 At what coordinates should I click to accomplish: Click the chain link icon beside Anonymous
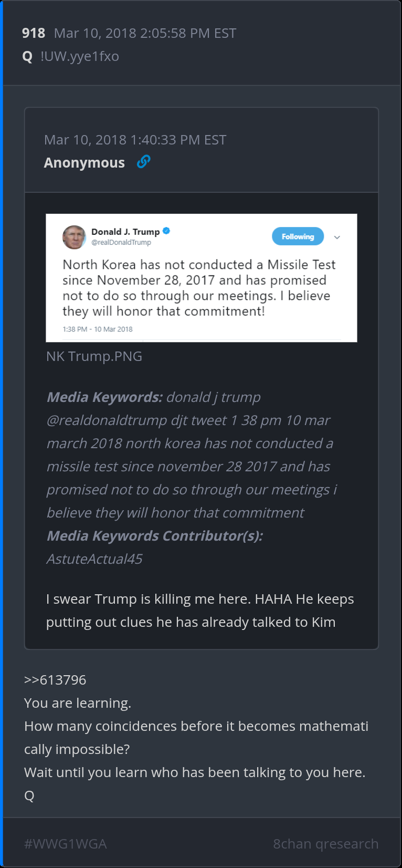click(x=143, y=162)
